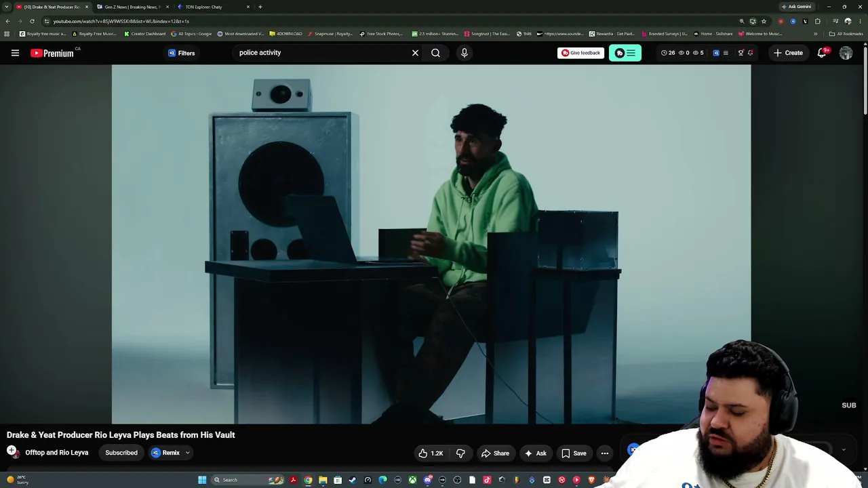Viewport: 868px width, 488px height.
Task: Open the All Topics : Google bookmark
Action: tap(191, 34)
